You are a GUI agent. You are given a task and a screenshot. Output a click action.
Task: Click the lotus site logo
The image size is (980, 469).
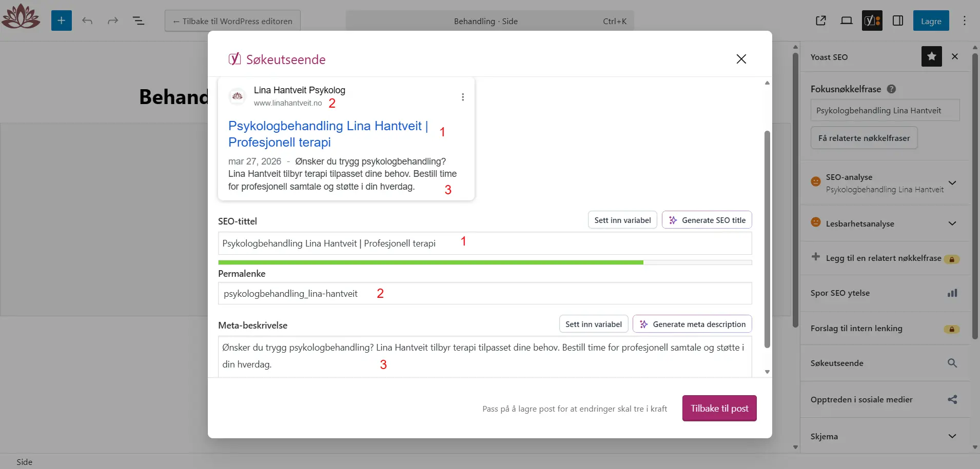coord(21,16)
